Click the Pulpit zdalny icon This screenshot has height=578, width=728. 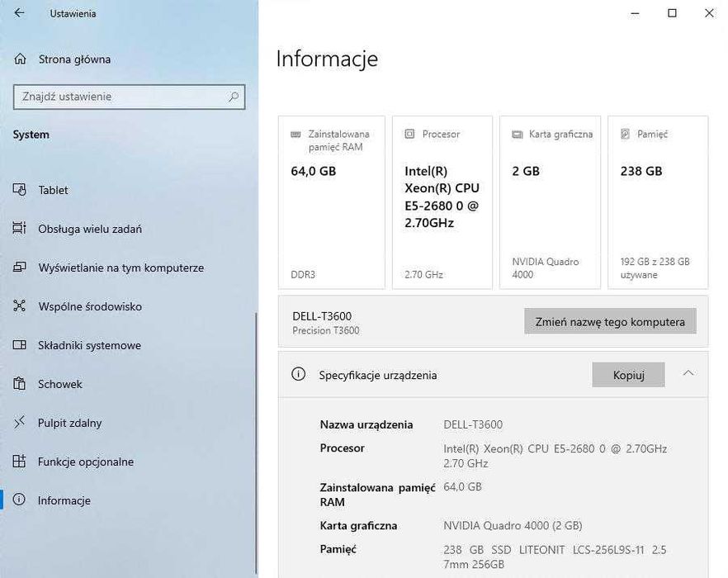[x=20, y=422]
